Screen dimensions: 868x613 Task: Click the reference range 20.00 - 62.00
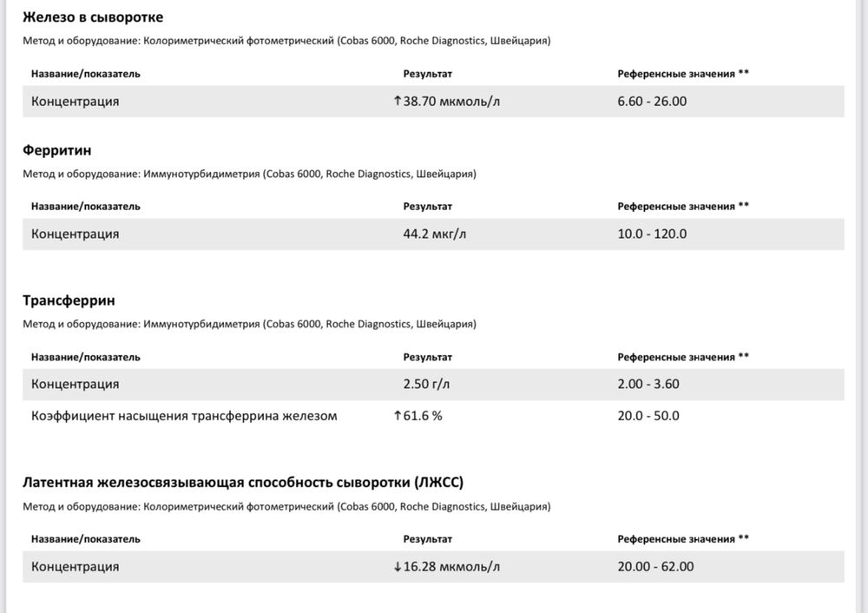coord(655,567)
